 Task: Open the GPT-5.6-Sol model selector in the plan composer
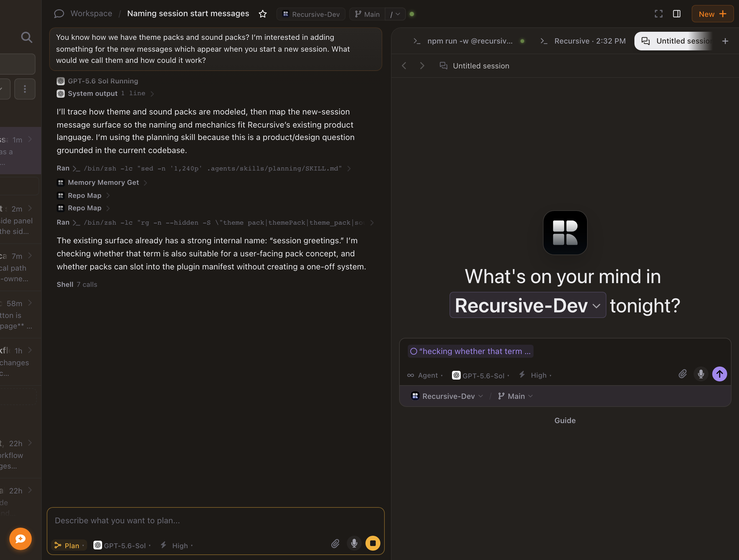pos(122,545)
